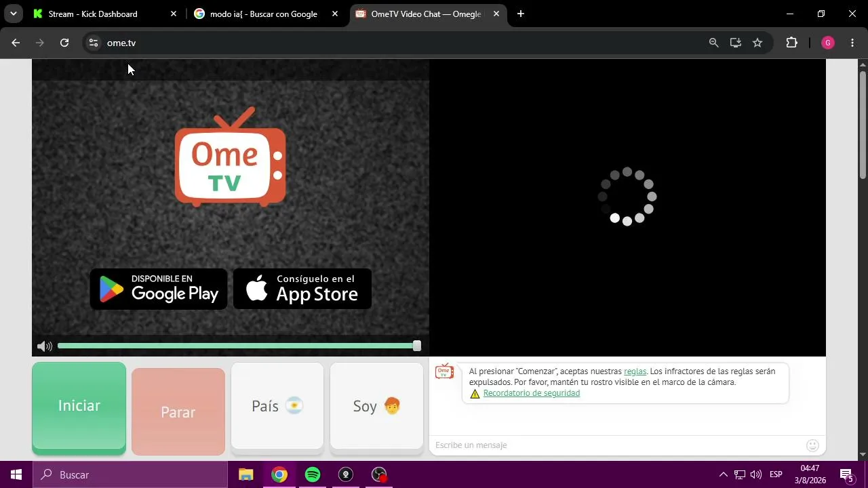
Task: Open Chrome three-dot menu
Action: pos(852,43)
